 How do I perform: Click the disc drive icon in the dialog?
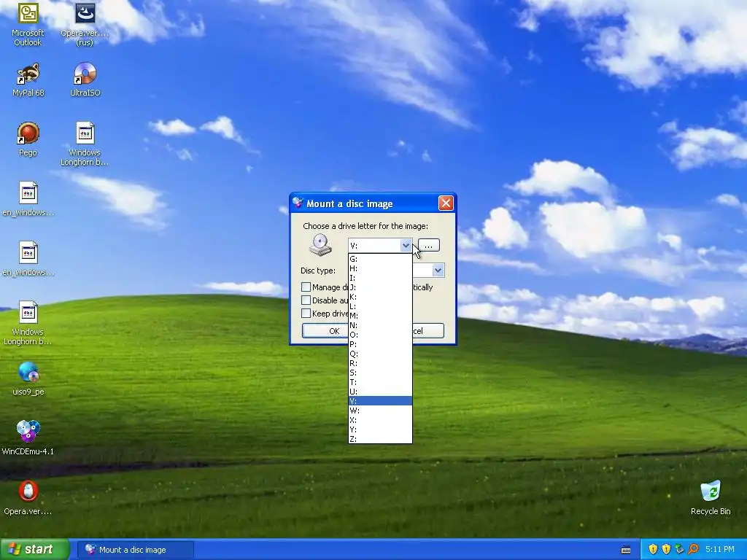tap(320, 244)
